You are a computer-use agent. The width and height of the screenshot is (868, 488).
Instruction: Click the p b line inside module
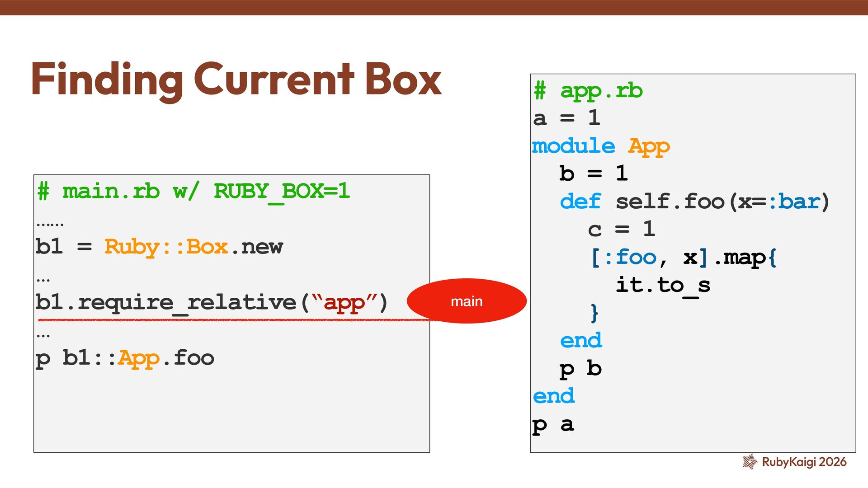pos(580,369)
